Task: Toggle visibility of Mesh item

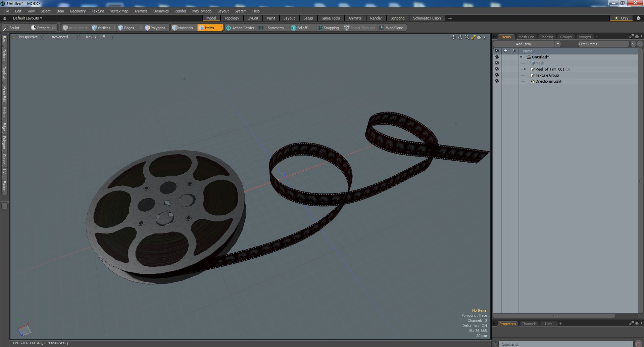Action: pyautogui.click(x=497, y=63)
